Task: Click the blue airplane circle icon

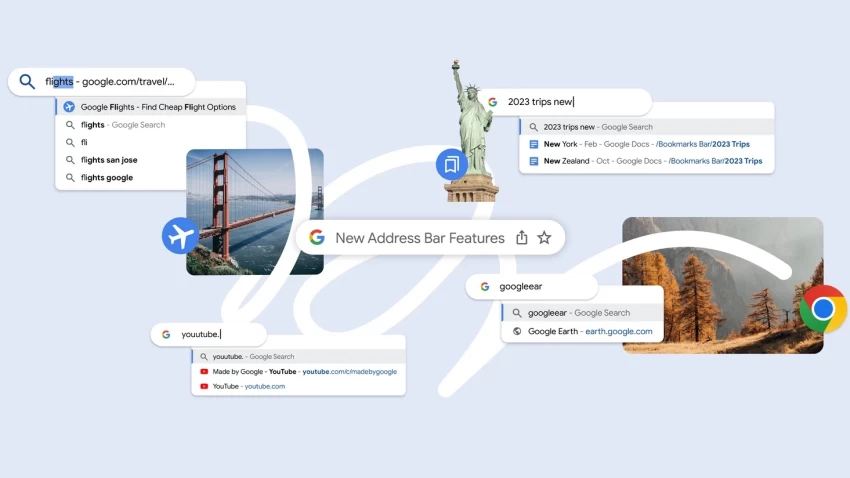Action: point(180,236)
